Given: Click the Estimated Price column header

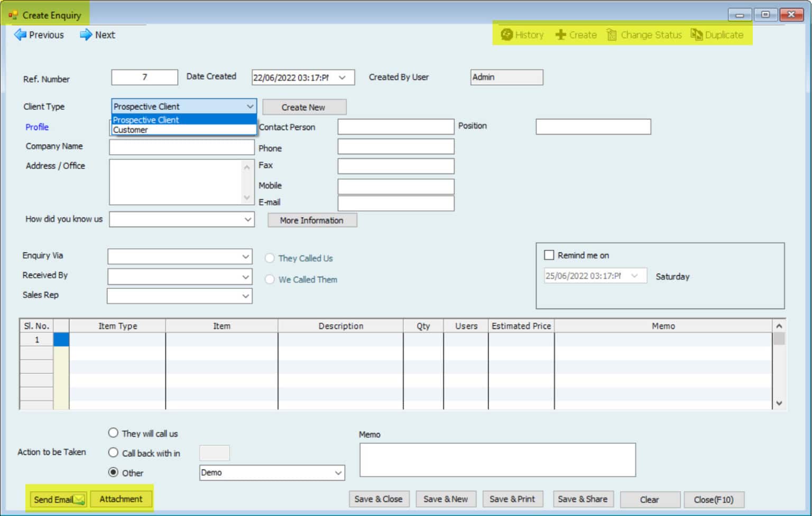Looking at the screenshot, I should click(x=521, y=326).
